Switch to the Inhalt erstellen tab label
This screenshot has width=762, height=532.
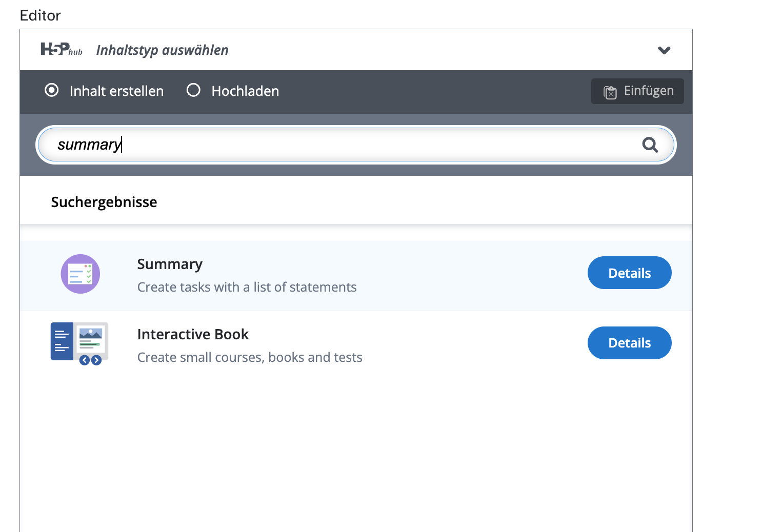click(x=116, y=91)
